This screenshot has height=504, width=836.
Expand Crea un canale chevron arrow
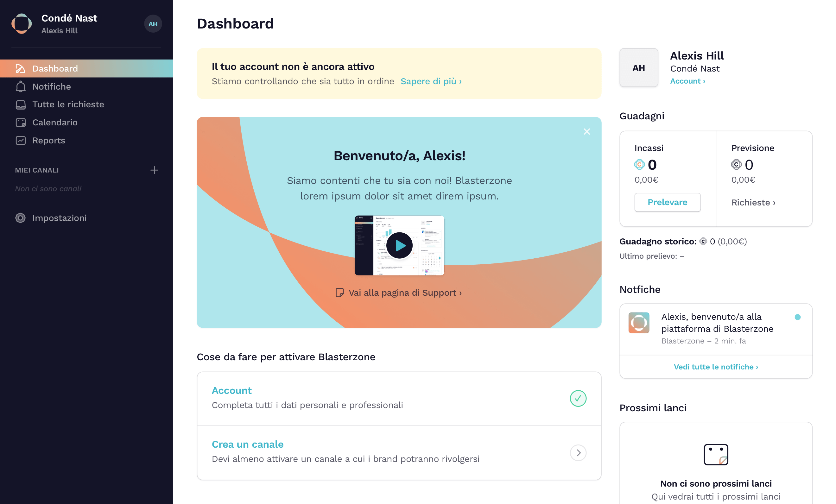[578, 452]
